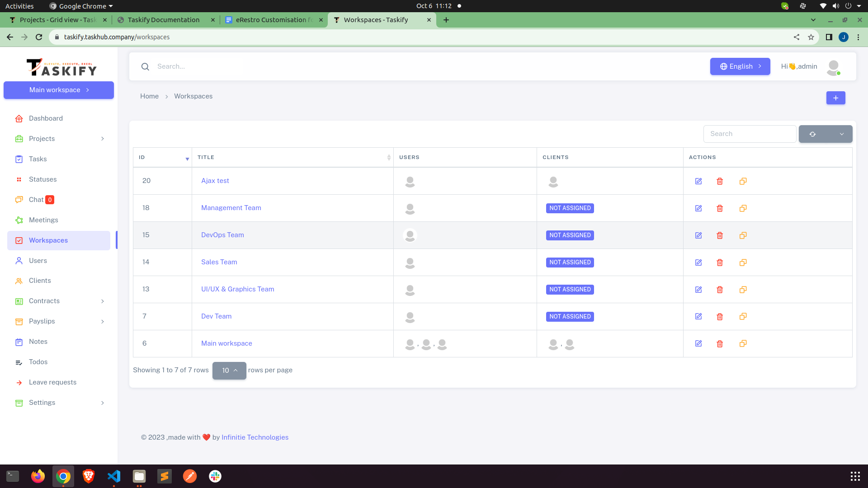This screenshot has height=488, width=868.
Task: Open the rows per page dropdown
Action: coord(229,371)
